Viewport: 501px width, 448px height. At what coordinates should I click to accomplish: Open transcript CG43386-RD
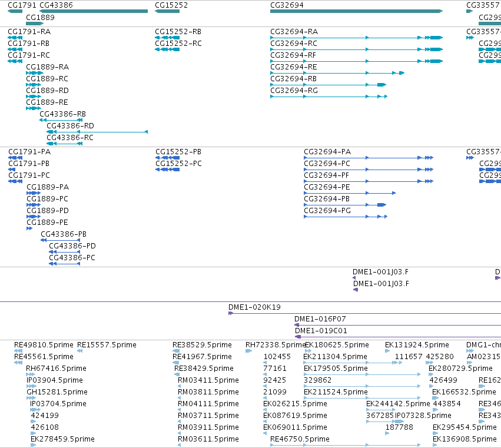pyautogui.click(x=70, y=126)
